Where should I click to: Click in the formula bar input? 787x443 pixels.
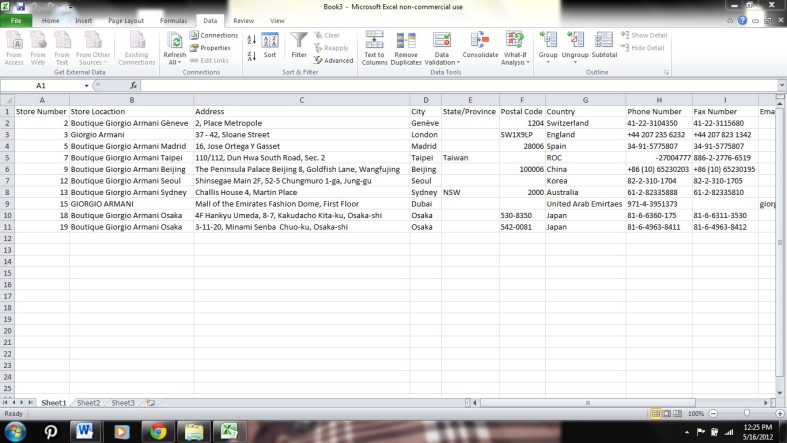point(459,86)
